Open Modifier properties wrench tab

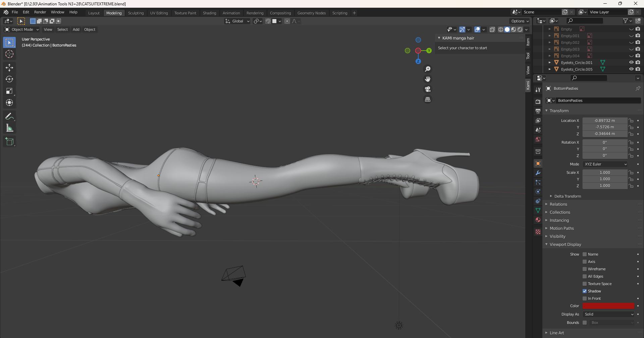538,173
